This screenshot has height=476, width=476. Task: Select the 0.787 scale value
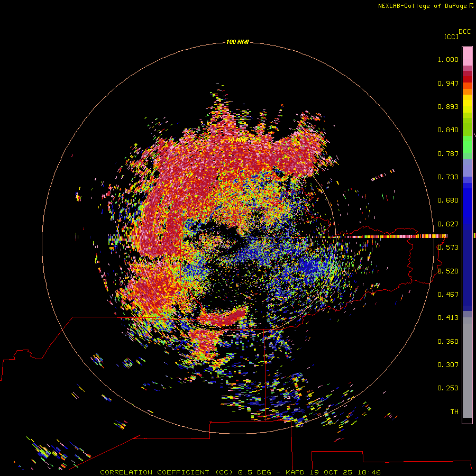(448, 153)
